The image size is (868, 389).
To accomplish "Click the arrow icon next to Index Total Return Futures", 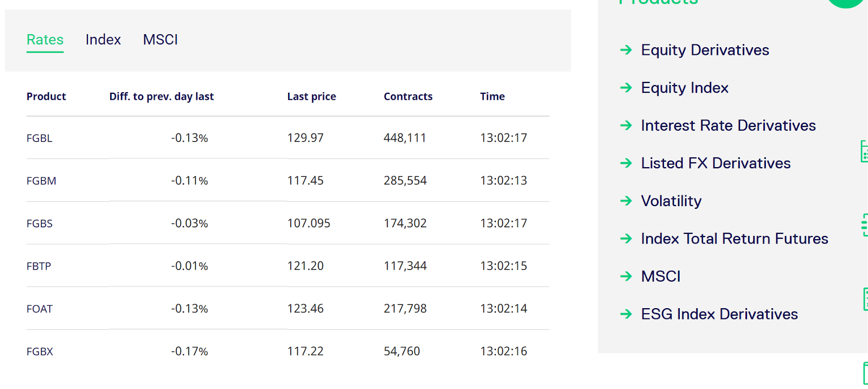I will (626, 239).
